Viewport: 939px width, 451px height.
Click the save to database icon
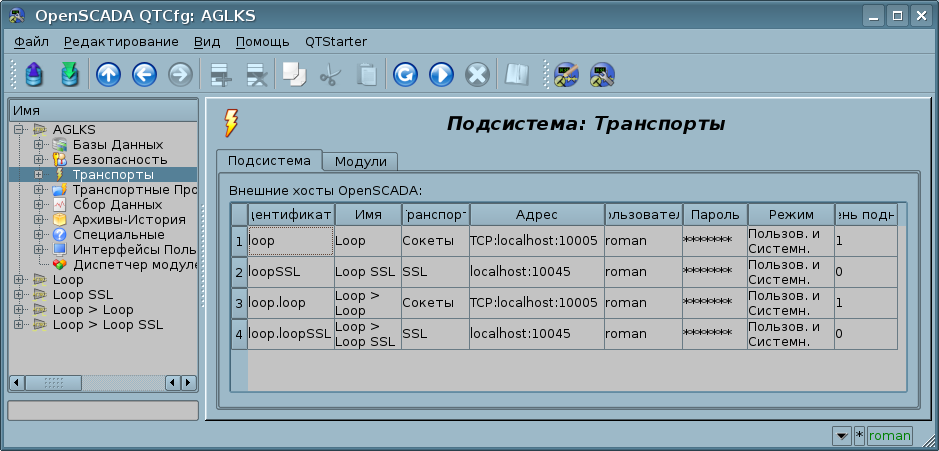[69, 74]
